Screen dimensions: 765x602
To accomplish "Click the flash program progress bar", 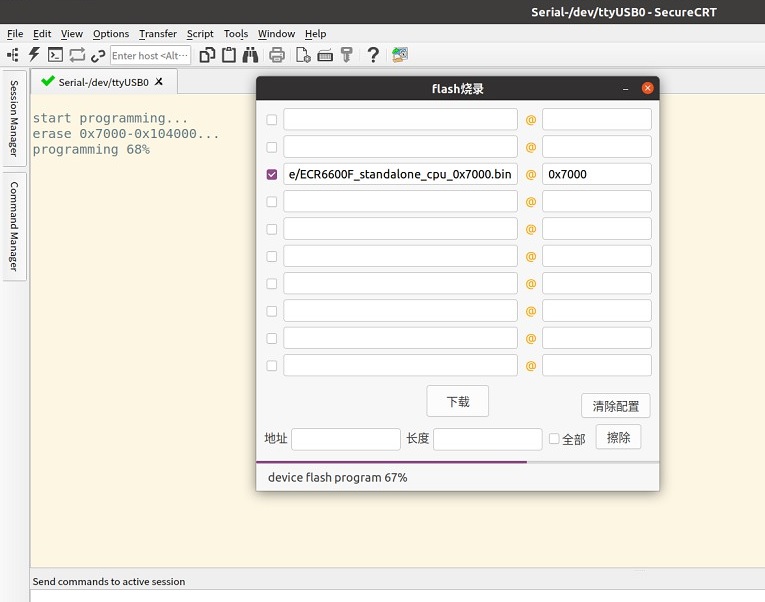I will click(457, 462).
